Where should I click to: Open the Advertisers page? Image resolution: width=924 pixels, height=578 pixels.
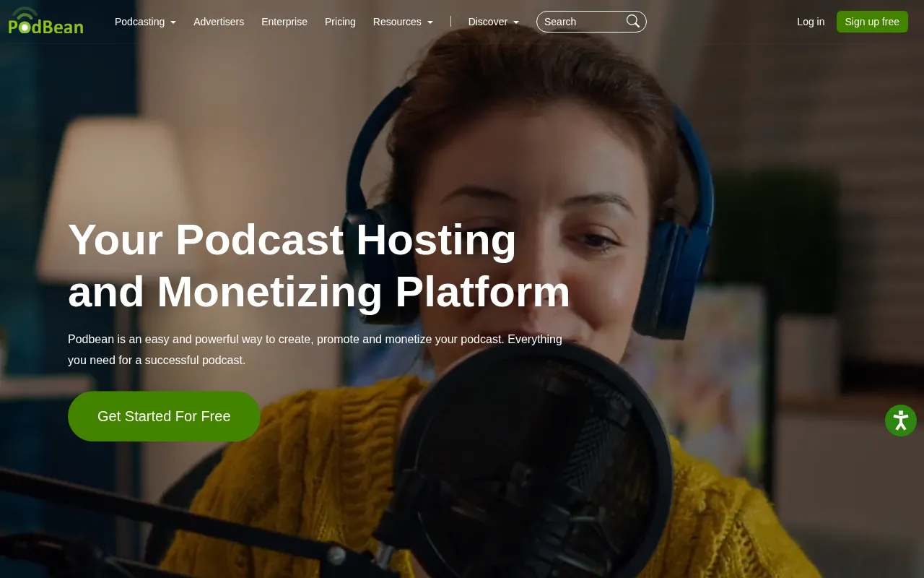tap(219, 22)
